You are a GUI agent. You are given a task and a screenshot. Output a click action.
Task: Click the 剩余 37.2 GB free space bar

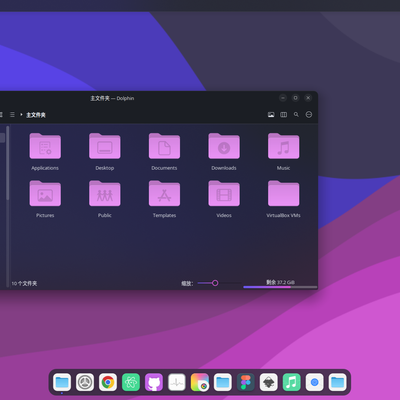[x=280, y=287]
